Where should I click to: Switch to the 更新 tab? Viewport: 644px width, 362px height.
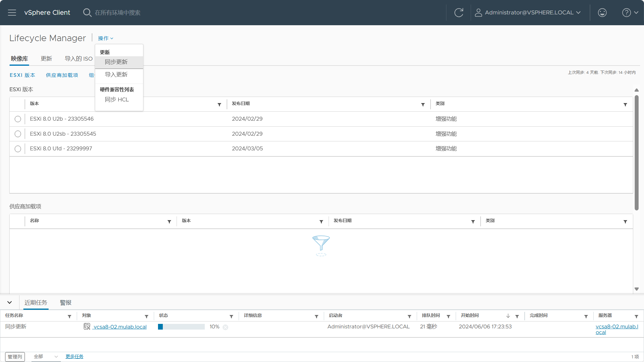pos(46,59)
